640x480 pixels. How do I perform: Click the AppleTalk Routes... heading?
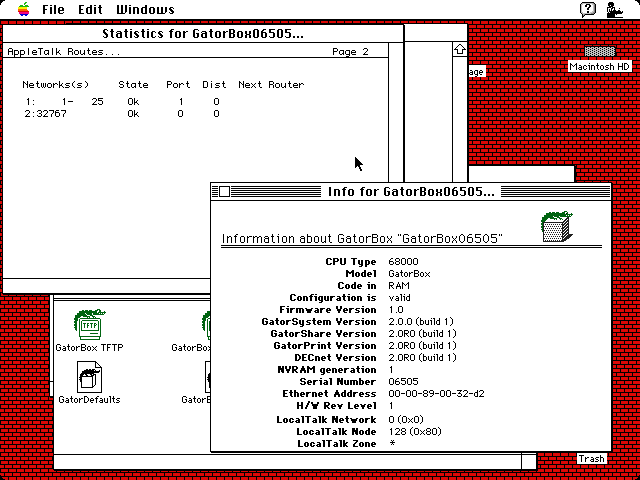(x=64, y=52)
